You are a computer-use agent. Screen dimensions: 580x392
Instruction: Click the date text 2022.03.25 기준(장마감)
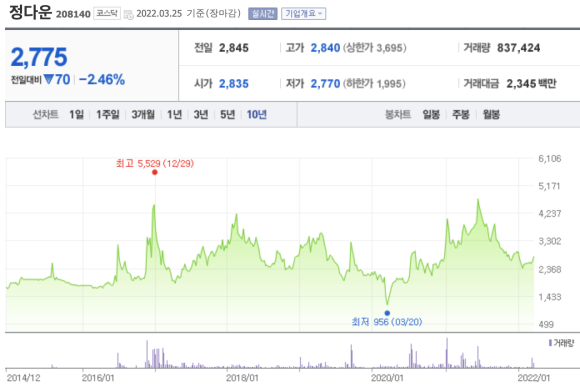189,14
